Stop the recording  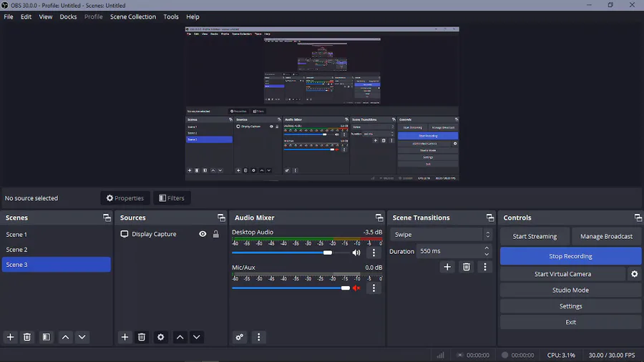(570, 256)
